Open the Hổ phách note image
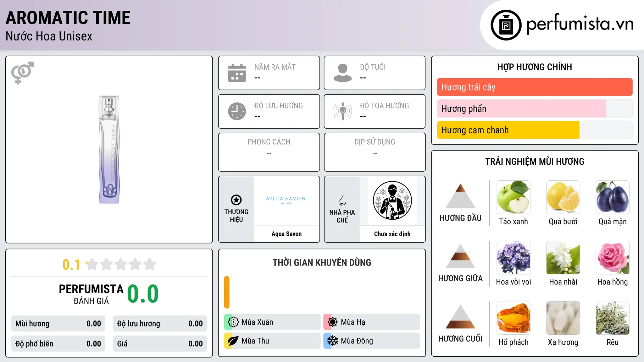The height and width of the screenshot is (362, 644). click(x=514, y=318)
